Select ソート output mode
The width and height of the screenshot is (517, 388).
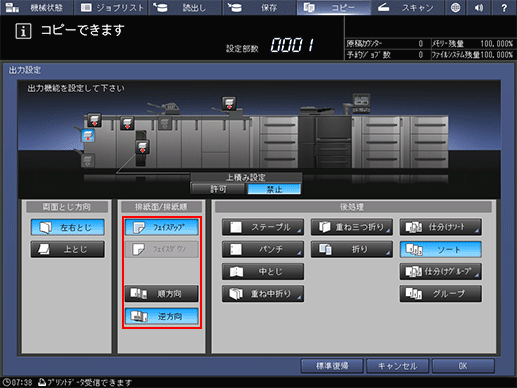441,249
